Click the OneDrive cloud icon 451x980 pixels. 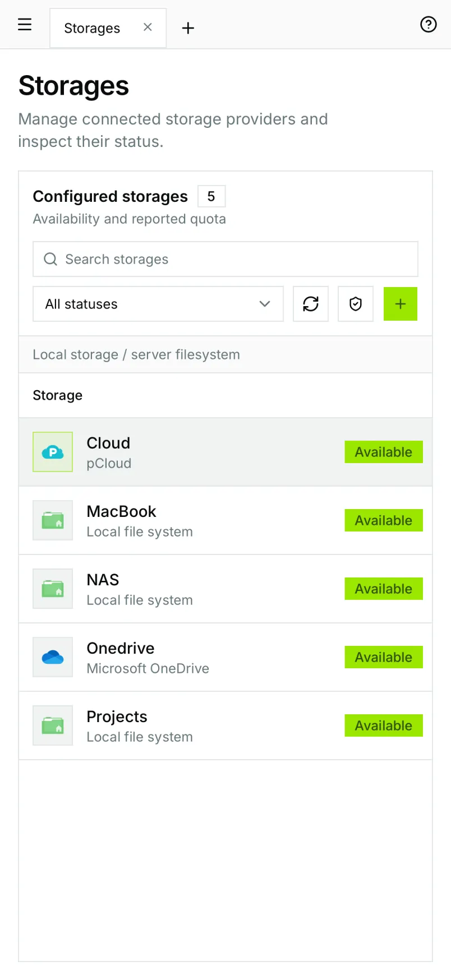[x=53, y=657]
